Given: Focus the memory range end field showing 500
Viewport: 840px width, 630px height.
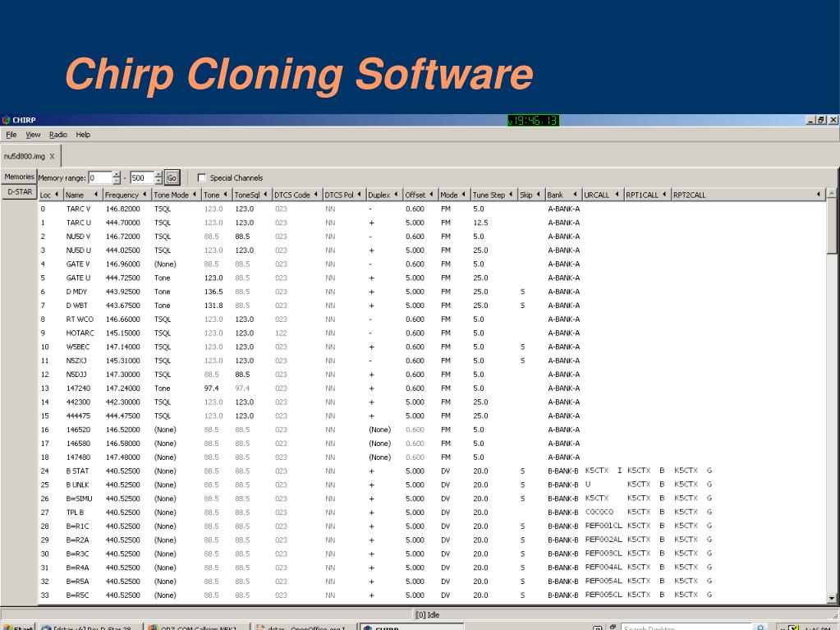Looking at the screenshot, I should point(142,178).
